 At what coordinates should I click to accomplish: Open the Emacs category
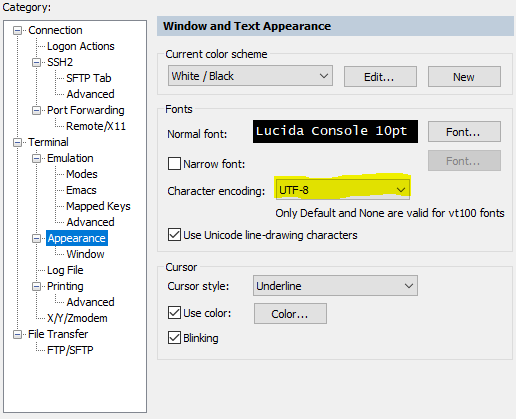[x=81, y=190]
